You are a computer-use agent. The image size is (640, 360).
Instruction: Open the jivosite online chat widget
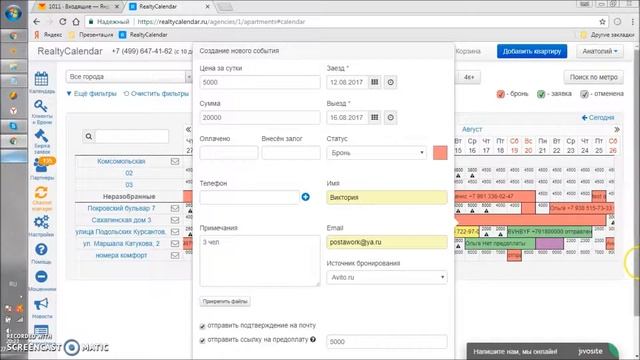[x=543, y=351]
